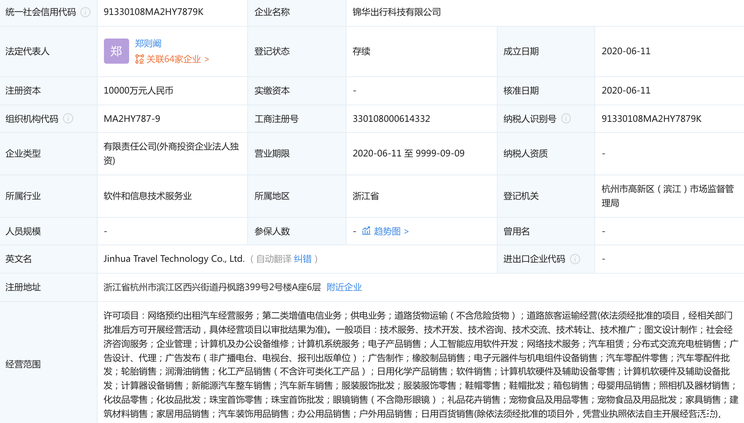Viewport: 744px width, 423px height.
Task: Click the 企业类型 label cell
Action: pos(48,153)
